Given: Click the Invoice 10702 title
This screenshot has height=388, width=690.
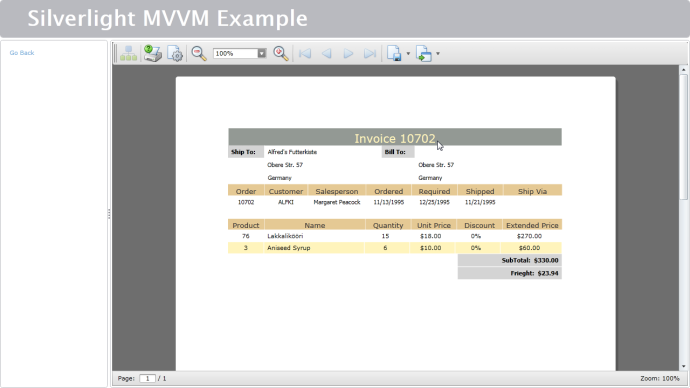Looking at the screenshot, I should point(395,139).
